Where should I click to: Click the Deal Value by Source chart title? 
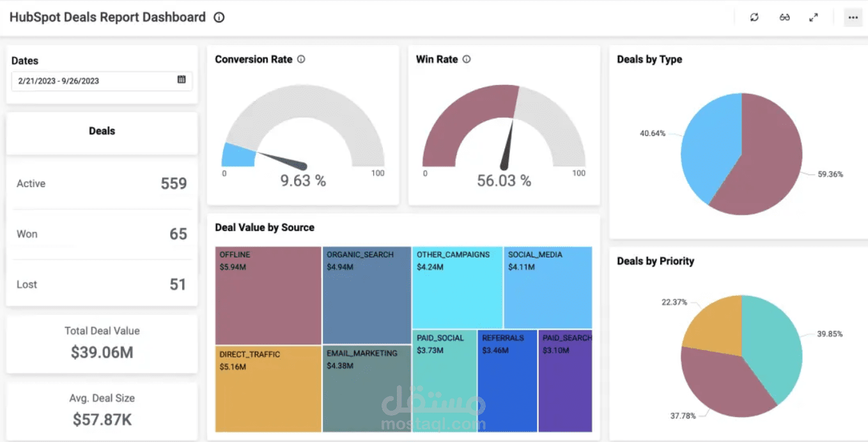click(265, 227)
